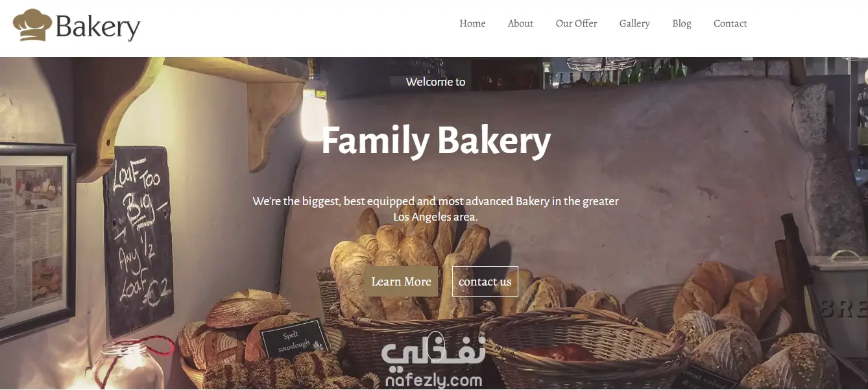The height and width of the screenshot is (390, 868).
Task: Go to the About page
Action: 520,23
